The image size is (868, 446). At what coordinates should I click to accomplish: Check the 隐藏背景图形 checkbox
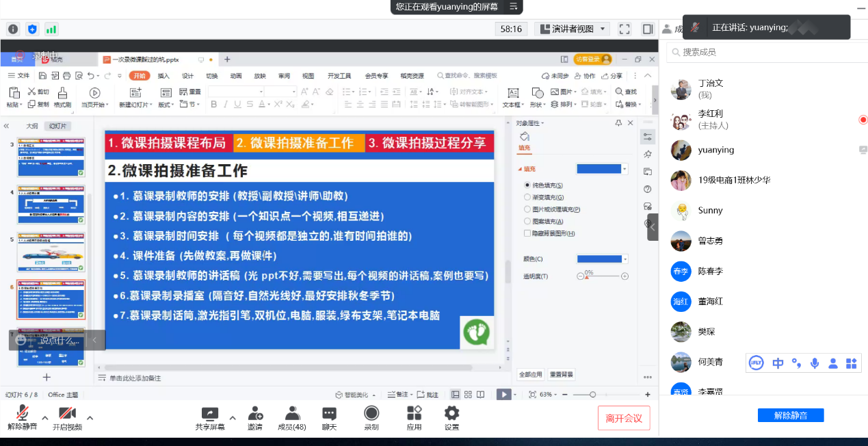click(x=527, y=233)
